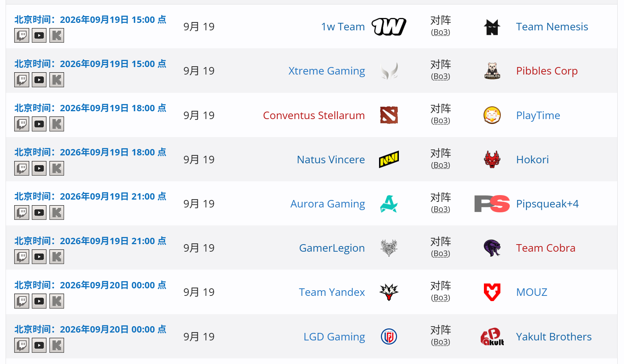Screen dimensions: 624x364
Task: Open the Team Cobra red link
Action: [546, 248]
